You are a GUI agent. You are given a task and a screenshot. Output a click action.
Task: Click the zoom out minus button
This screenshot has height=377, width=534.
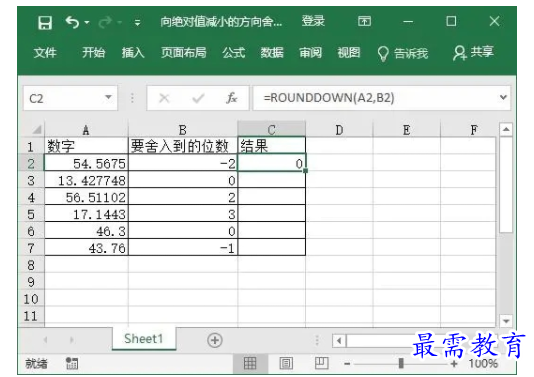click(347, 364)
